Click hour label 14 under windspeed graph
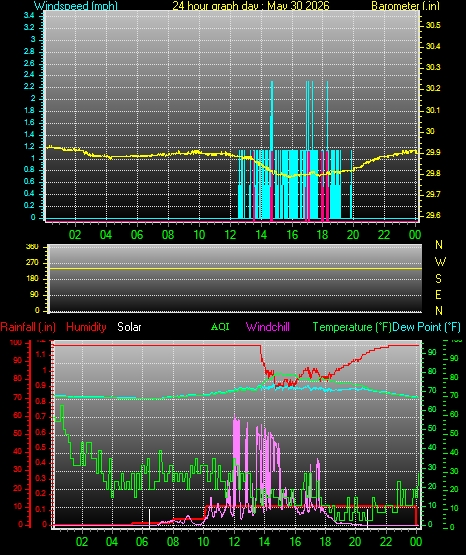 point(261,235)
